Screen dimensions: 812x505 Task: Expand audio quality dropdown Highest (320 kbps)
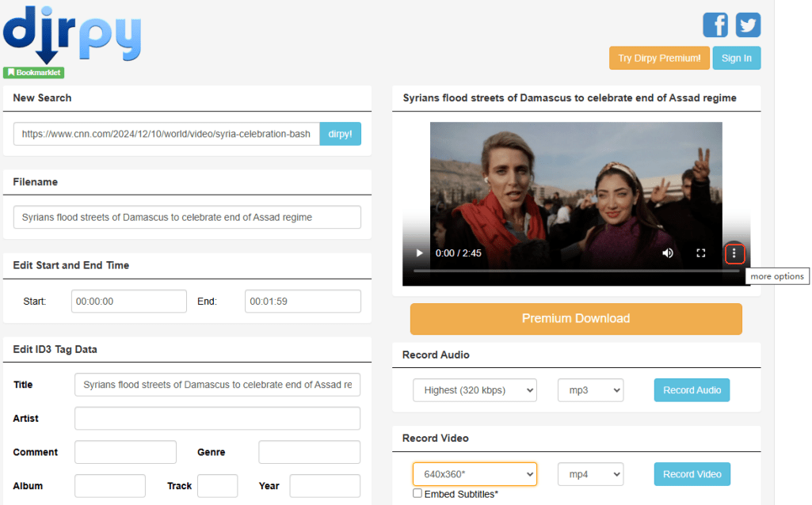pyautogui.click(x=475, y=390)
